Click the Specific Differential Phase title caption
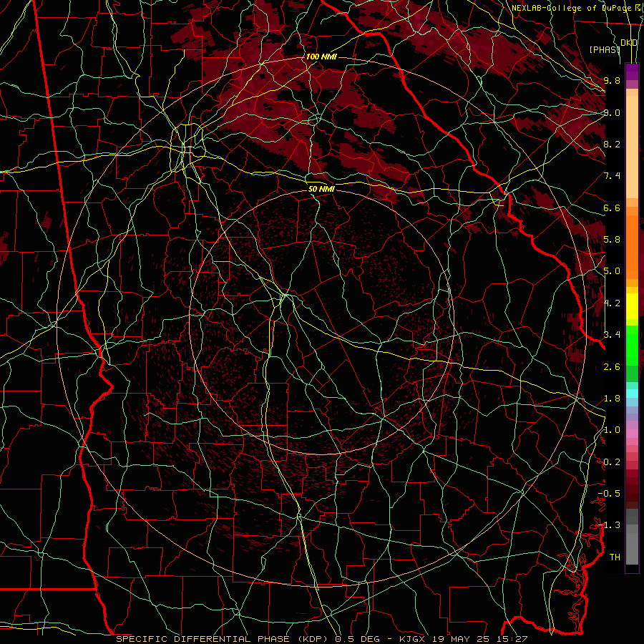Image resolution: width=644 pixels, height=644 pixels. (x=321, y=639)
